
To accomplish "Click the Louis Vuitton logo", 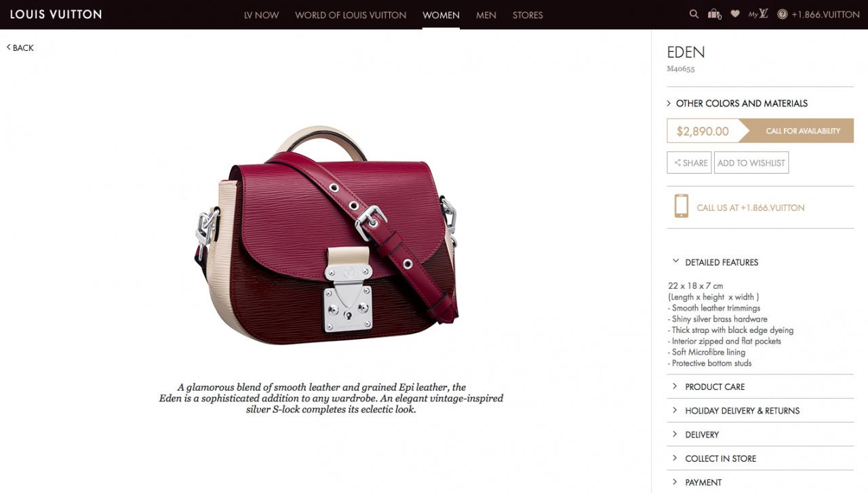I will 56,14.
